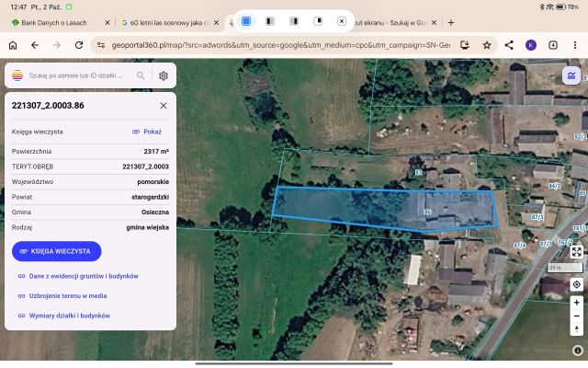Click the Android battery status icon
The image size is (588, 368).
point(561,6)
